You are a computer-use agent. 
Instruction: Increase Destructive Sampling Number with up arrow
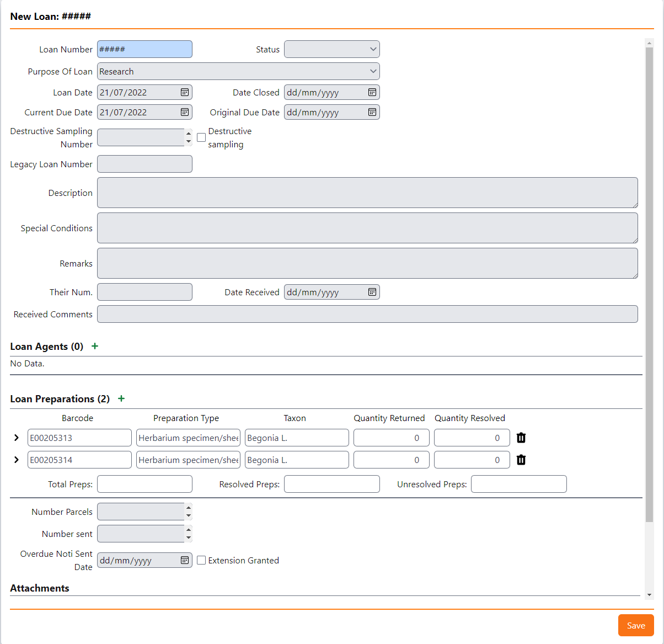click(189, 134)
